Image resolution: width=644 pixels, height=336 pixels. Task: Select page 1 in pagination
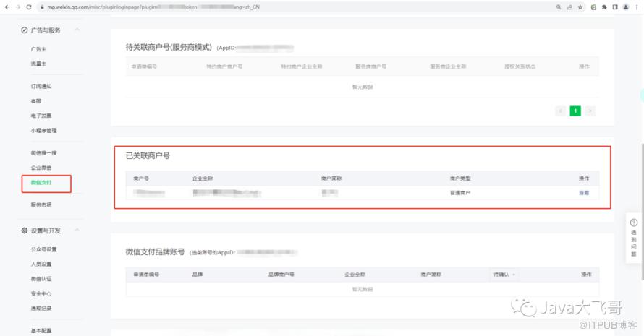coord(575,111)
